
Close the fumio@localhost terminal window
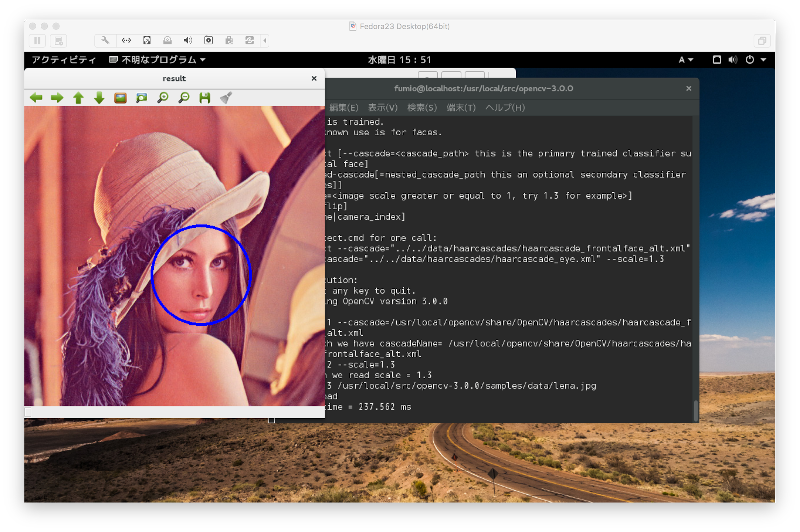click(x=689, y=88)
